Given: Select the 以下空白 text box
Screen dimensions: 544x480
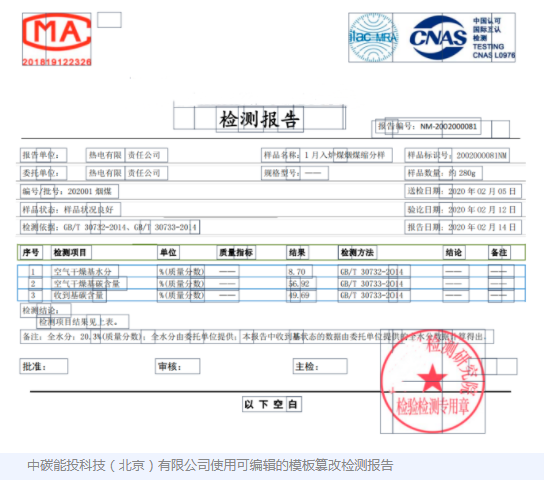Looking at the screenshot, I should [x=272, y=404].
